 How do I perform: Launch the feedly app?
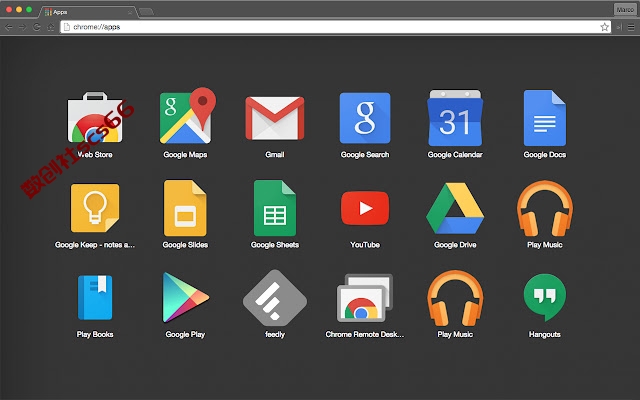[x=275, y=298]
